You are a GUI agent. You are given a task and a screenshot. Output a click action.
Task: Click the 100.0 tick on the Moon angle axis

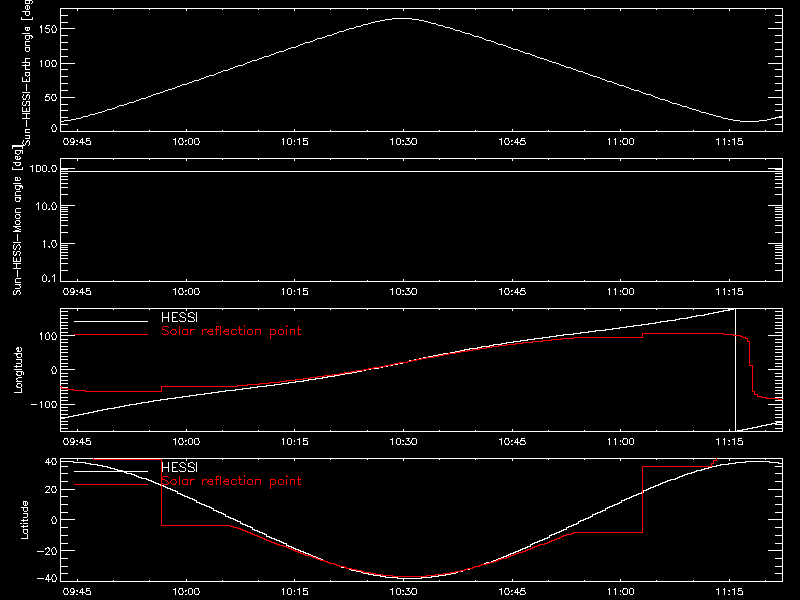tap(44, 169)
